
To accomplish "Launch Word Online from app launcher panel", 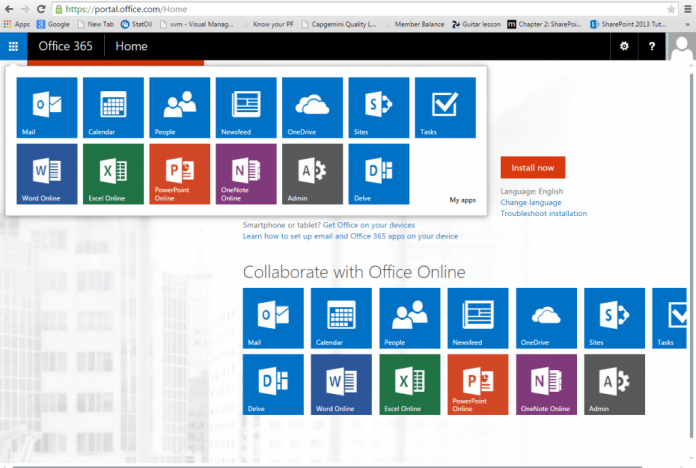I will (x=47, y=174).
